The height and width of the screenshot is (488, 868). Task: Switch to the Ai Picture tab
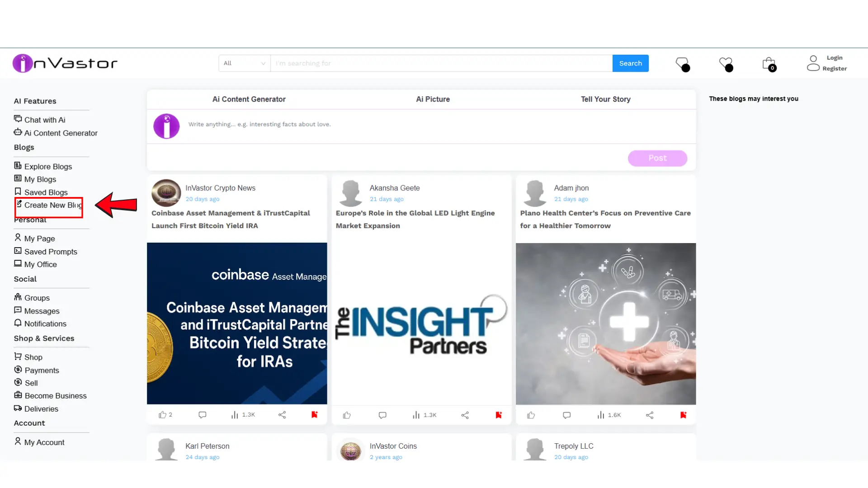tap(433, 99)
